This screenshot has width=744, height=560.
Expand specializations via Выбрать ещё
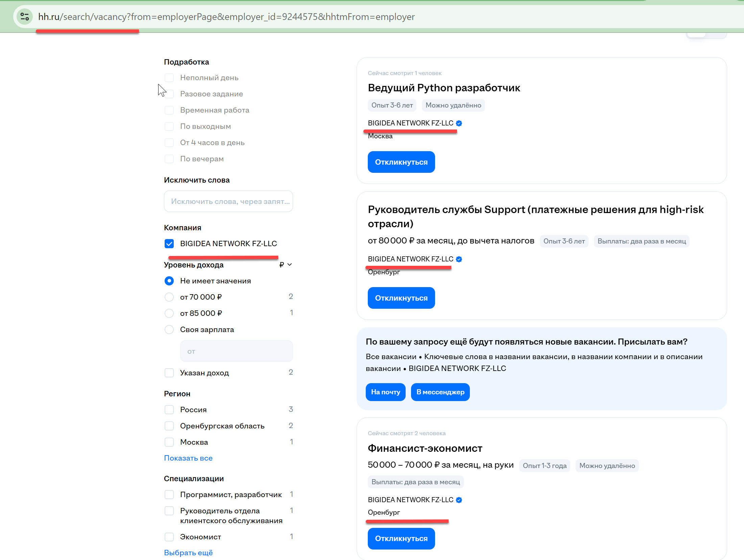[188, 553]
